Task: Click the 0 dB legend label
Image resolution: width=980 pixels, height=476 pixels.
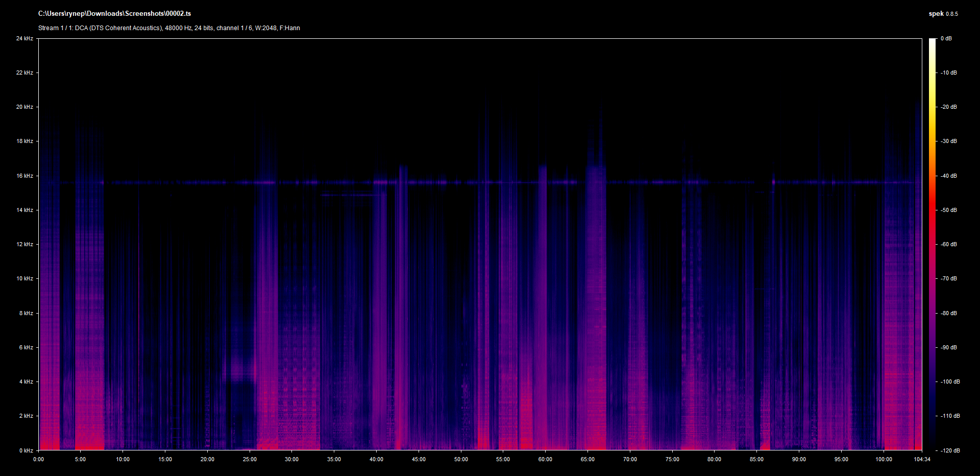Action: (x=946, y=38)
